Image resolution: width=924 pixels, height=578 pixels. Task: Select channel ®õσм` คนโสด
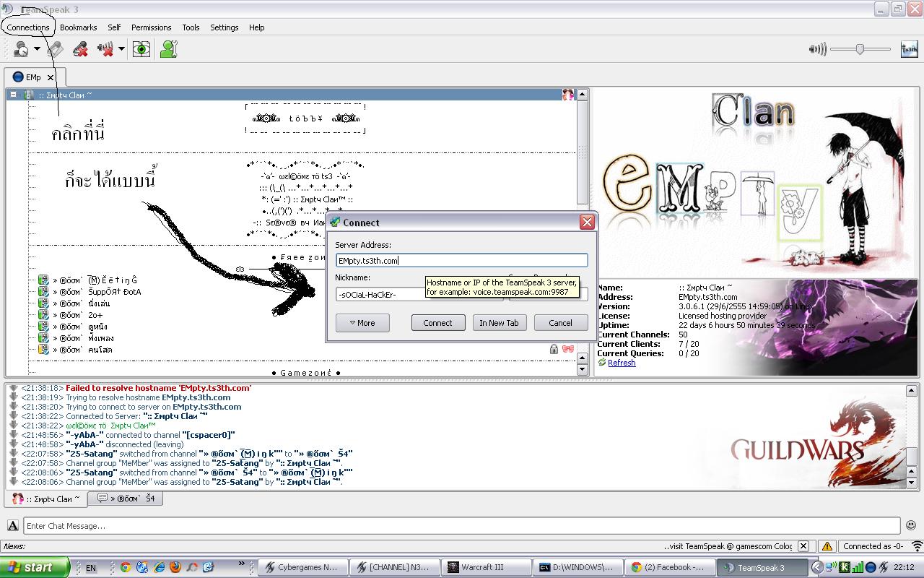82,350
